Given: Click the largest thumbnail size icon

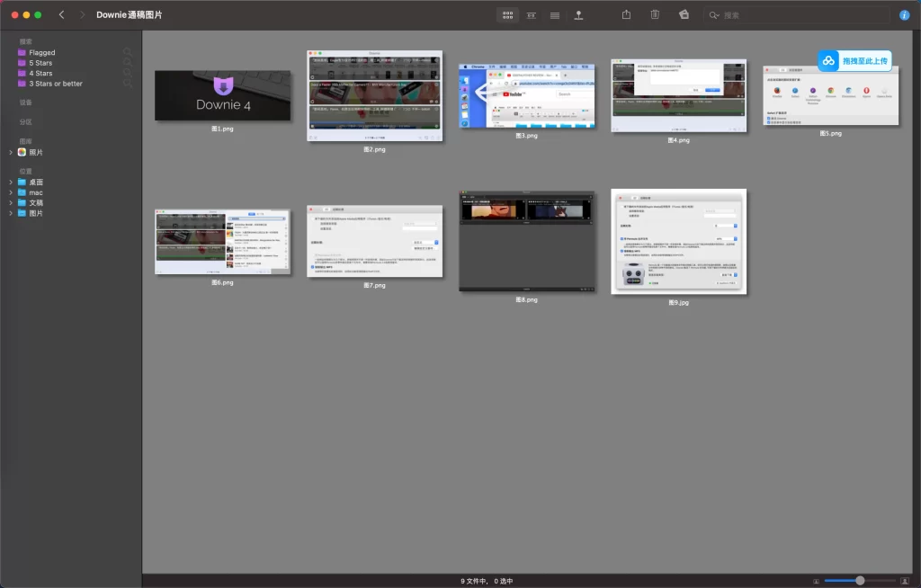Looking at the screenshot, I should tap(904, 581).
